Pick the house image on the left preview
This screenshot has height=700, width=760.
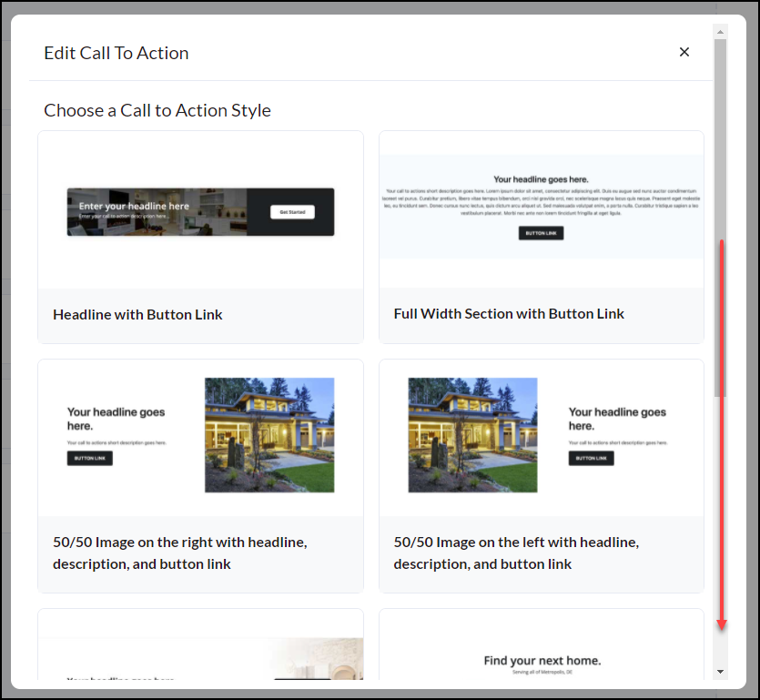click(472, 435)
